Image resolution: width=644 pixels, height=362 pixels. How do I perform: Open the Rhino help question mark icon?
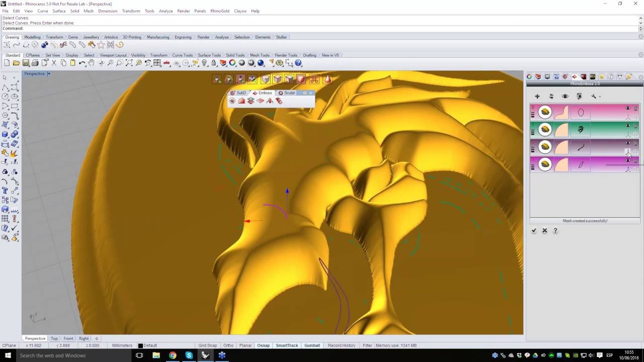(298, 63)
